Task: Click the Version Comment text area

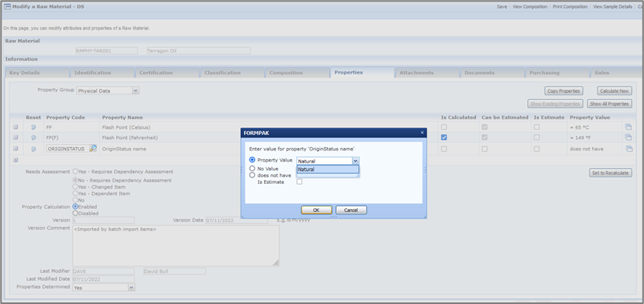Action: pos(176,246)
